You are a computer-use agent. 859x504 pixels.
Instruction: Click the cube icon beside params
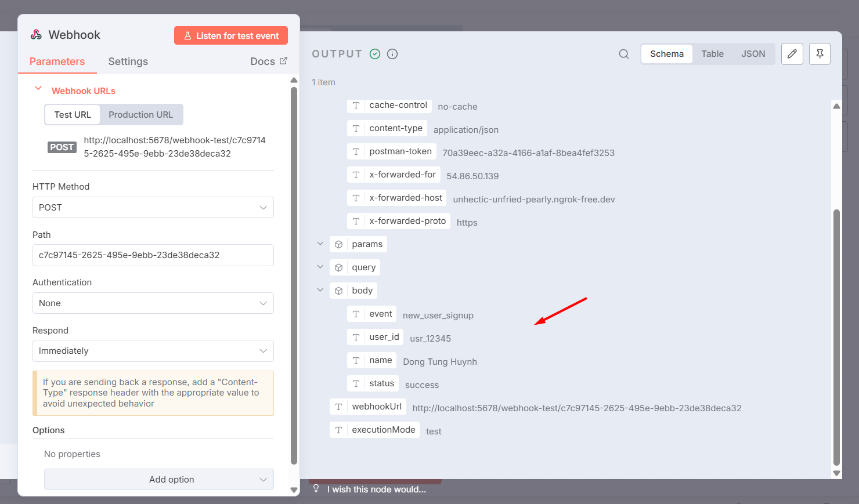click(339, 244)
